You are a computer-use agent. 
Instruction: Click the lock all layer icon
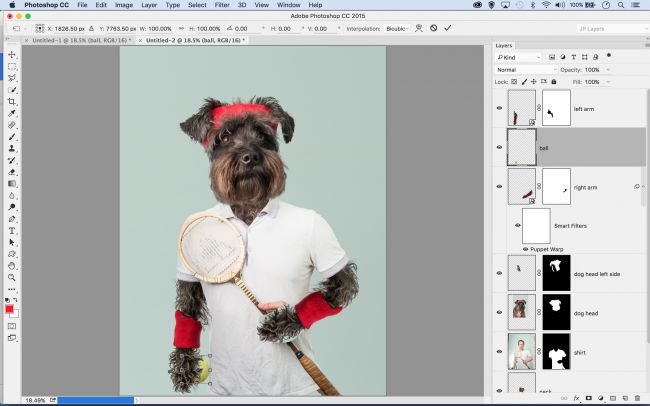(555, 81)
